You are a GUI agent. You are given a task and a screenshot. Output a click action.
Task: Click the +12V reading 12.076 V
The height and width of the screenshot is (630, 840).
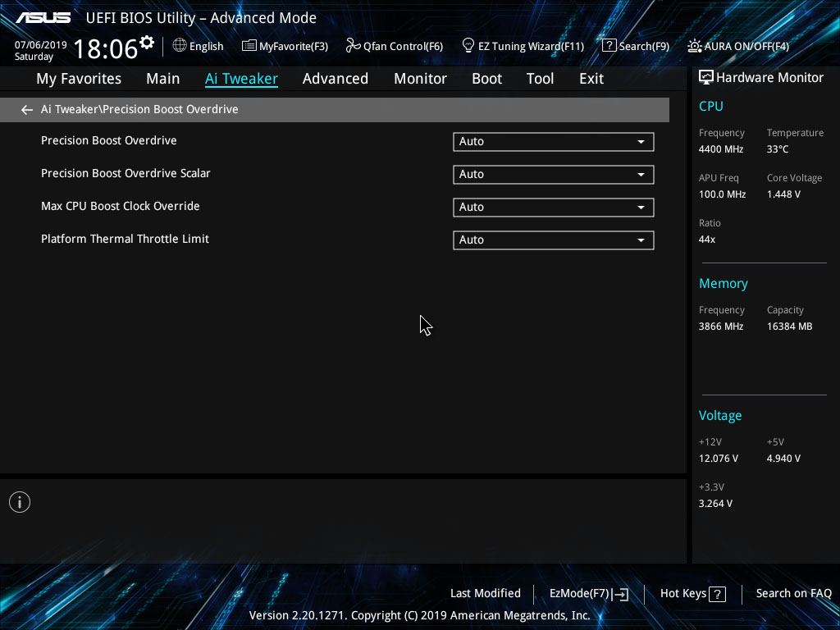pos(719,459)
